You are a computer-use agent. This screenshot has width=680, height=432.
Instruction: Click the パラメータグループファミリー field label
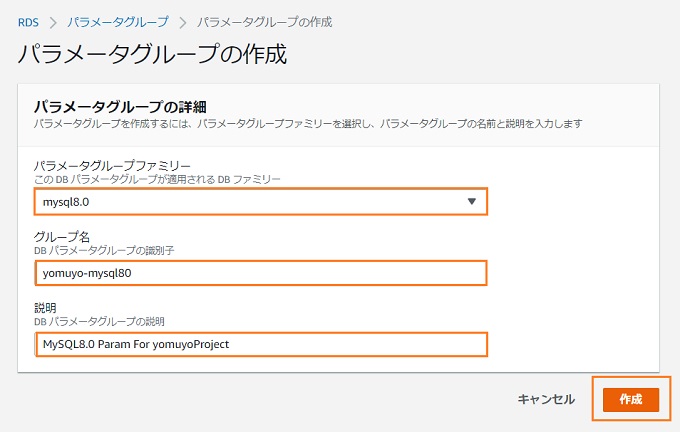coord(112,166)
